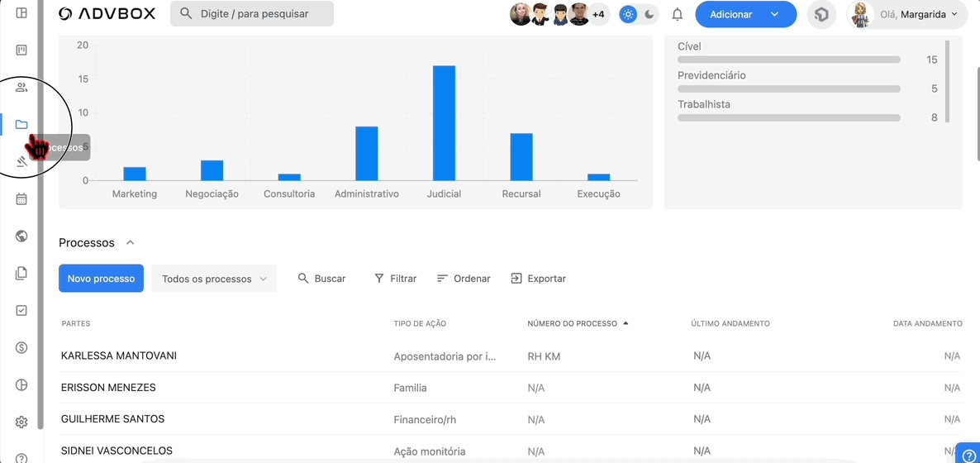
Task: Sort by Número do Processo column header
Action: pos(573,323)
